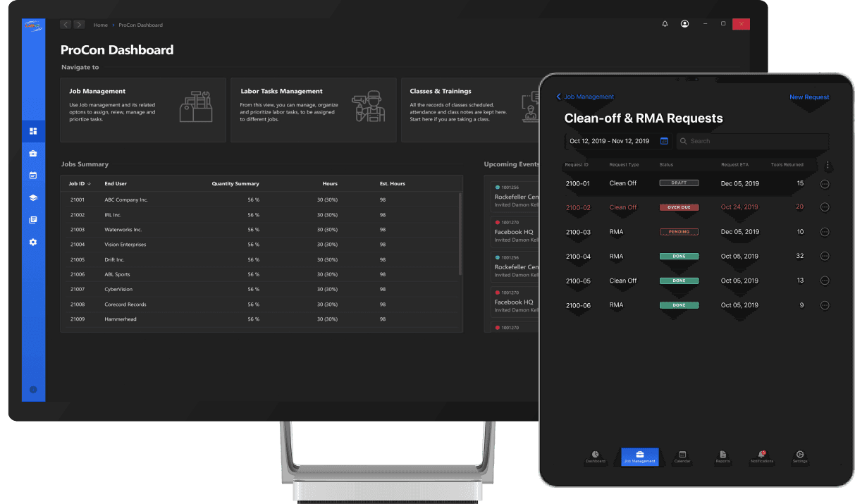This screenshot has width=855, height=504.
Task: Open the vertical three-dot table column menu
Action: (x=827, y=166)
